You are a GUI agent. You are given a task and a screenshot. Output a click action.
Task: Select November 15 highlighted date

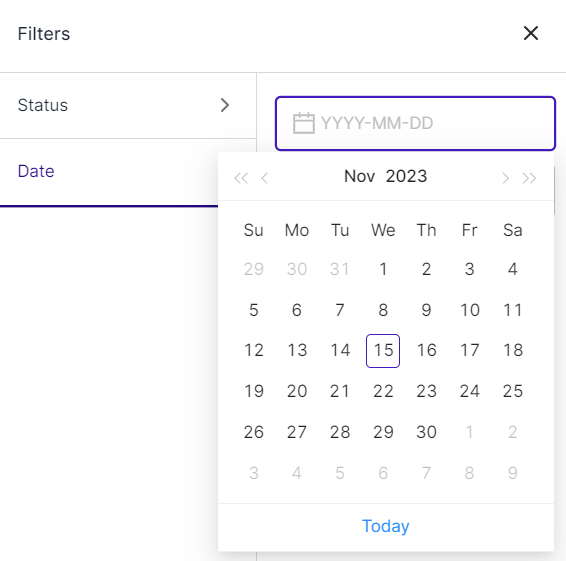coord(383,351)
